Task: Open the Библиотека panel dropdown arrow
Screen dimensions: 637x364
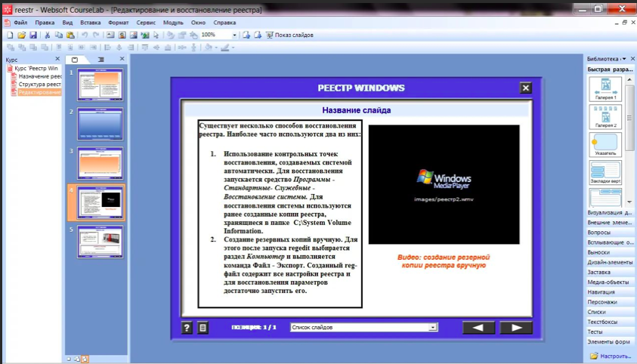Action: click(624, 59)
